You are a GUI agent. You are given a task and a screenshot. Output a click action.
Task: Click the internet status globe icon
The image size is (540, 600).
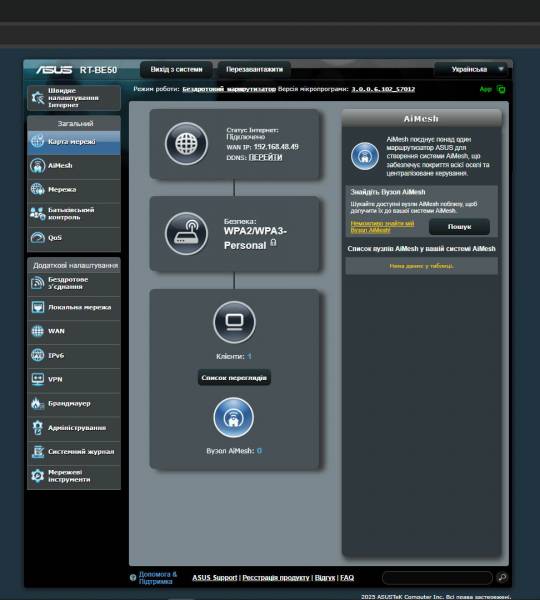186,143
